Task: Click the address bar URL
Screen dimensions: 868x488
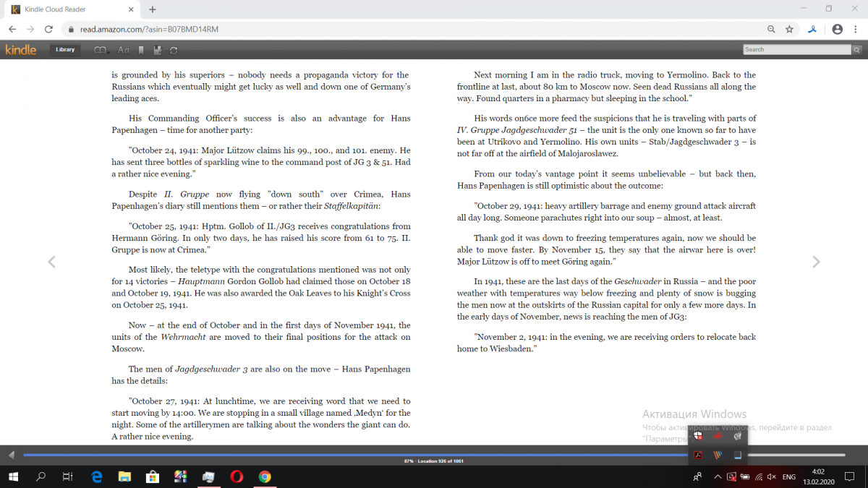Action: point(149,30)
